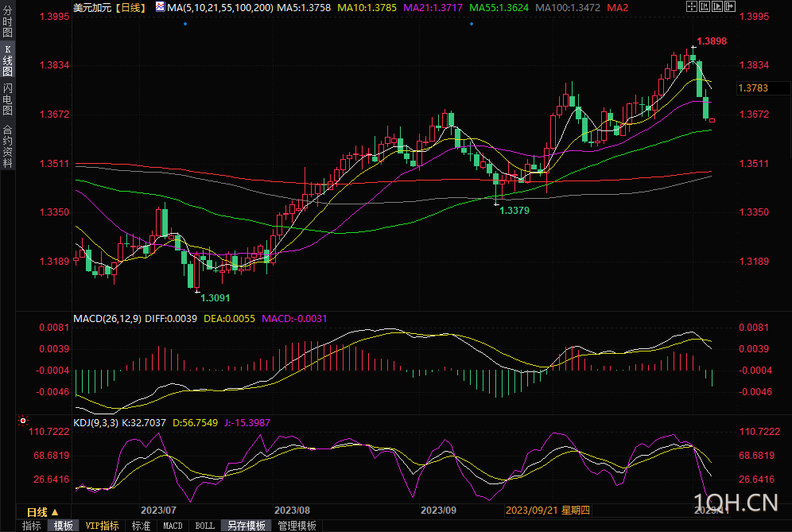Viewport: 792px width, 532px height.
Task: Click the 2023/09/21 星期四 date marker
Action: click(x=548, y=510)
